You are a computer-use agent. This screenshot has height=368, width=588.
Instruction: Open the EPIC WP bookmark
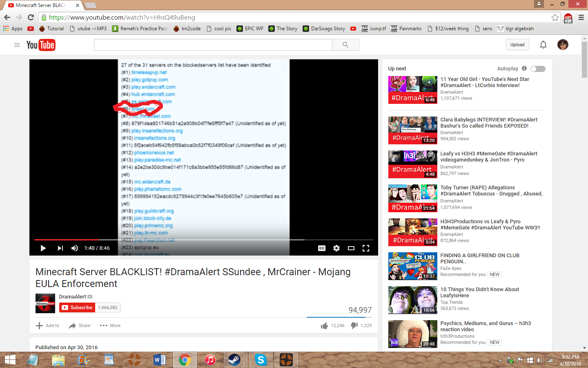click(x=250, y=29)
